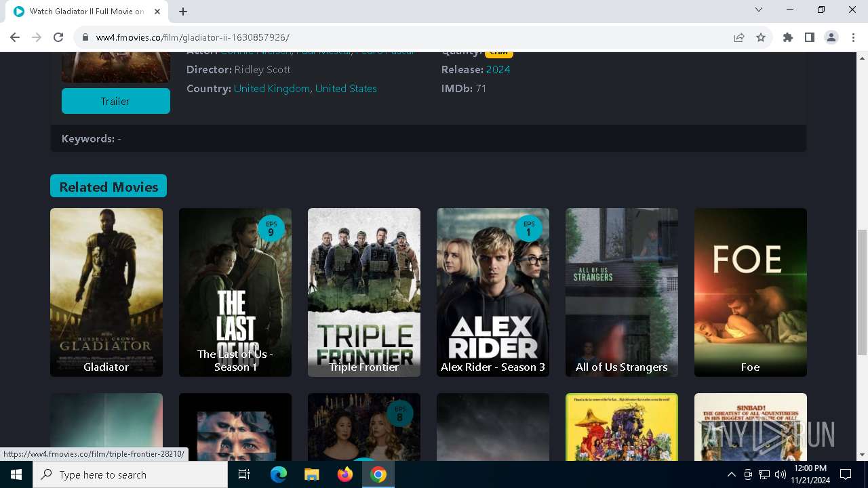Reload the fmovies page

(x=58, y=37)
